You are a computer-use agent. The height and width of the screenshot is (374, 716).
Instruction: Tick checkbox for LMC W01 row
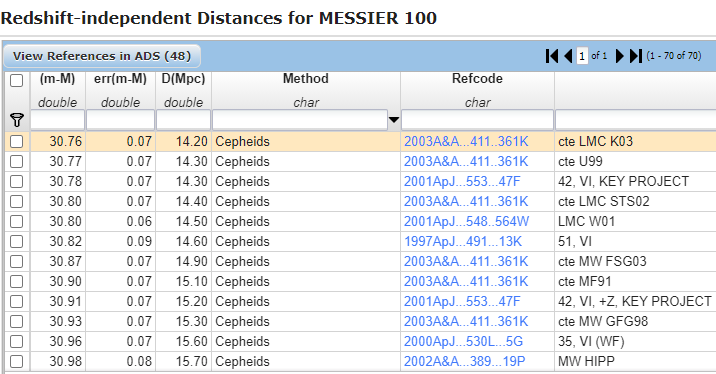point(16,222)
